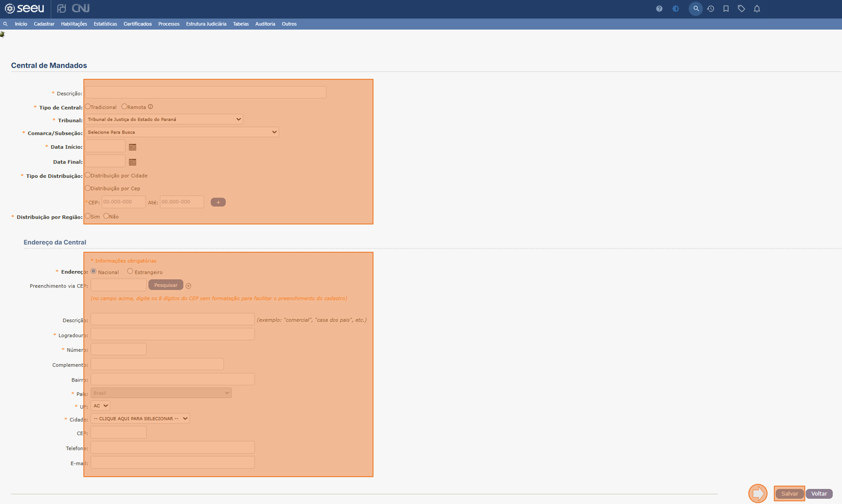
Task: Choose Distribuição por Cep
Action: (88, 188)
